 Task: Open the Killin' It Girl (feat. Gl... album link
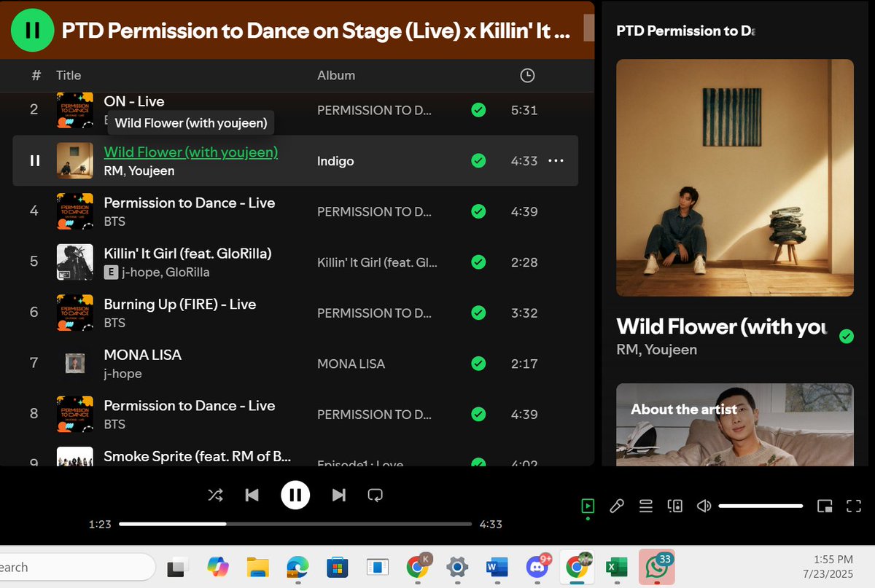tap(377, 262)
